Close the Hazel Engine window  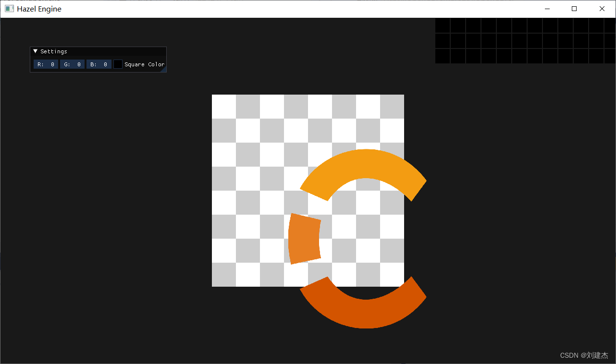tap(602, 9)
